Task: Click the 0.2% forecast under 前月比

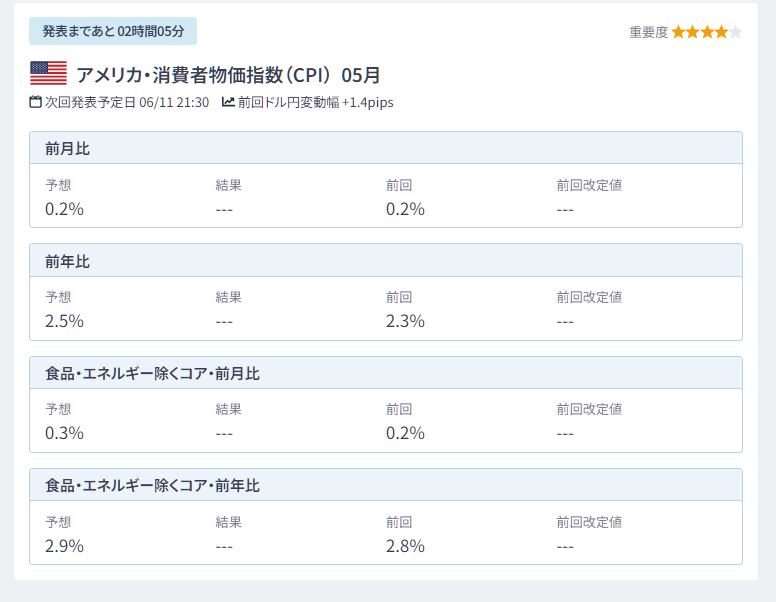Action: tap(64, 209)
